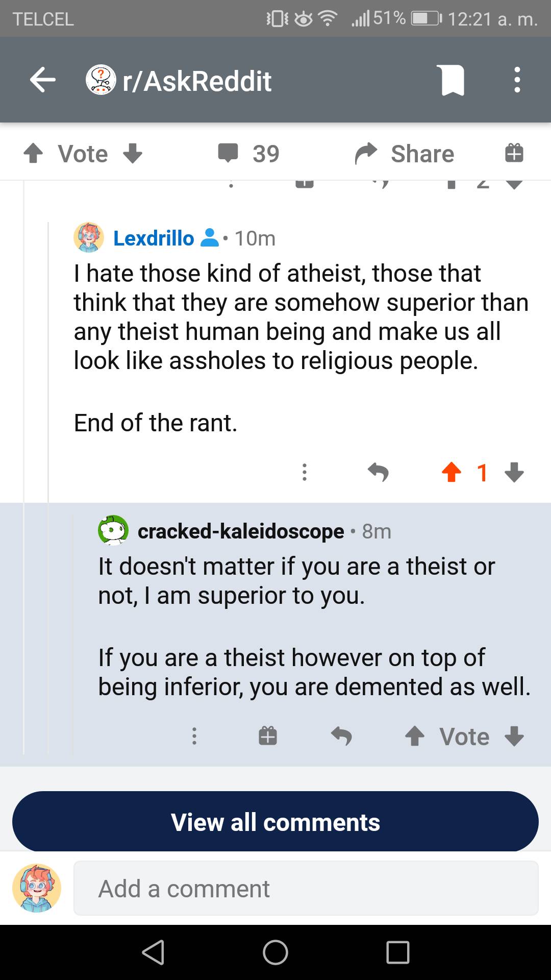The height and width of the screenshot is (980, 551).
Task: Downvote cracked-kaleidoscope's comment
Action: point(515,736)
